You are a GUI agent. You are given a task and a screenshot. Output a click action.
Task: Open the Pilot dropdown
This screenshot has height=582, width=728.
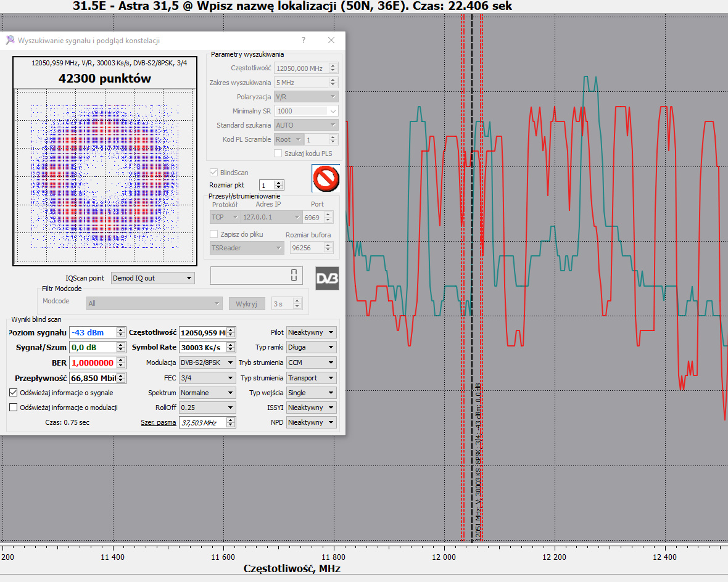[311, 332]
